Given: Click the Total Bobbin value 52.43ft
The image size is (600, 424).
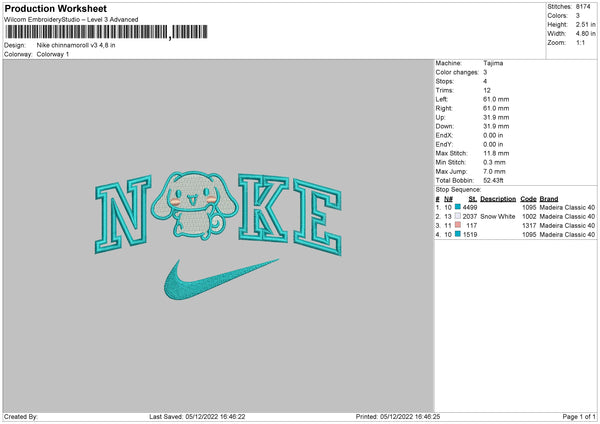Looking at the screenshot, I should tap(493, 181).
